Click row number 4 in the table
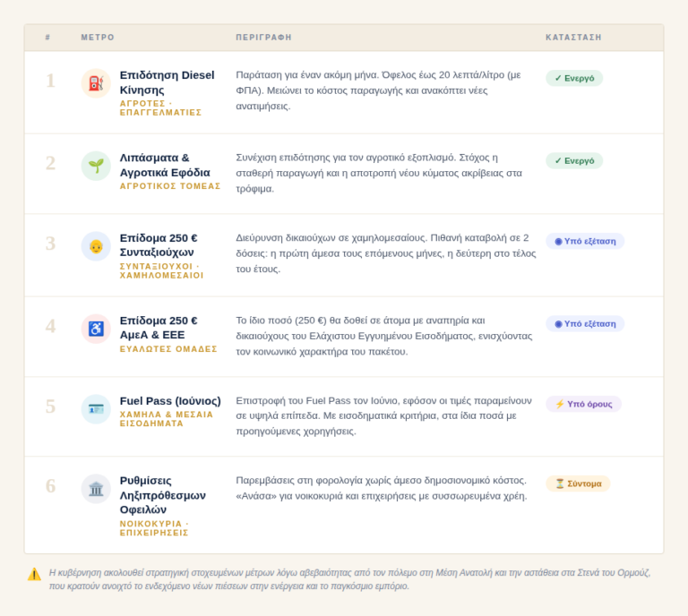 [x=50, y=326]
